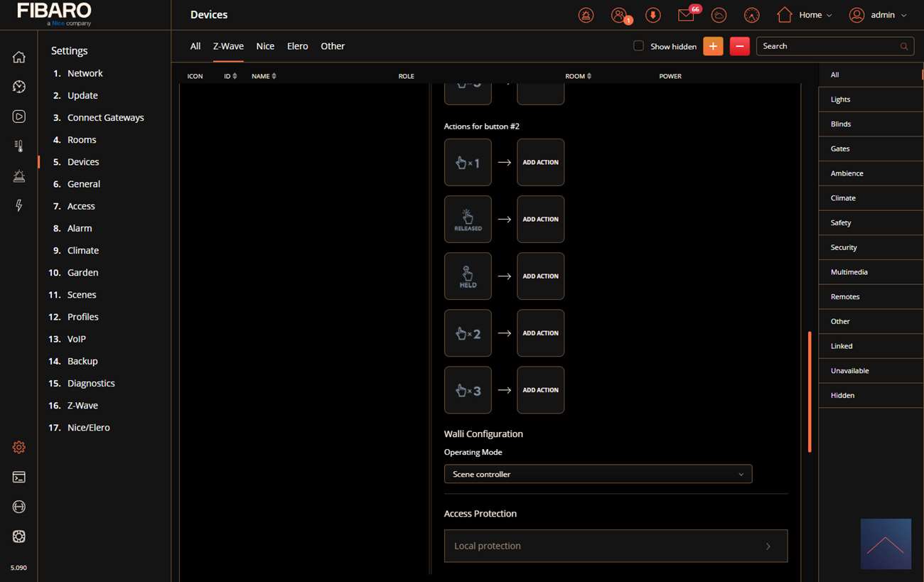924x582 pixels.
Task: Expand the Local protection section
Action: (615, 546)
